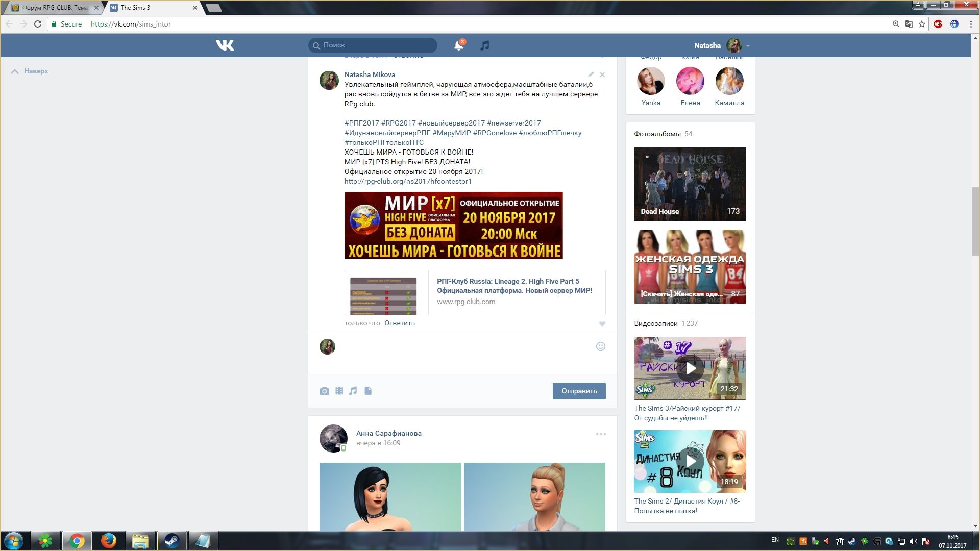The image size is (980, 551).
Task: Expand the Natasha profile dropdown menu
Action: point(748,46)
